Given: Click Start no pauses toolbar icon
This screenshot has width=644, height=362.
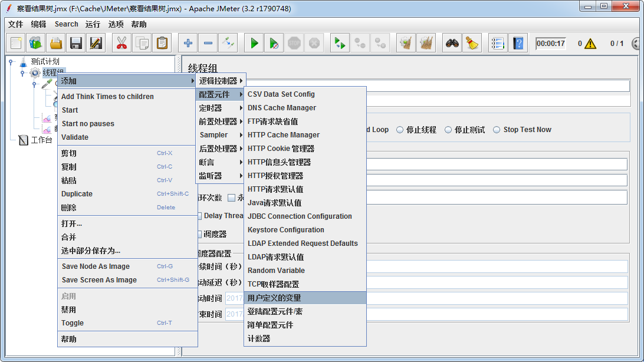Looking at the screenshot, I should pyautogui.click(x=274, y=43).
